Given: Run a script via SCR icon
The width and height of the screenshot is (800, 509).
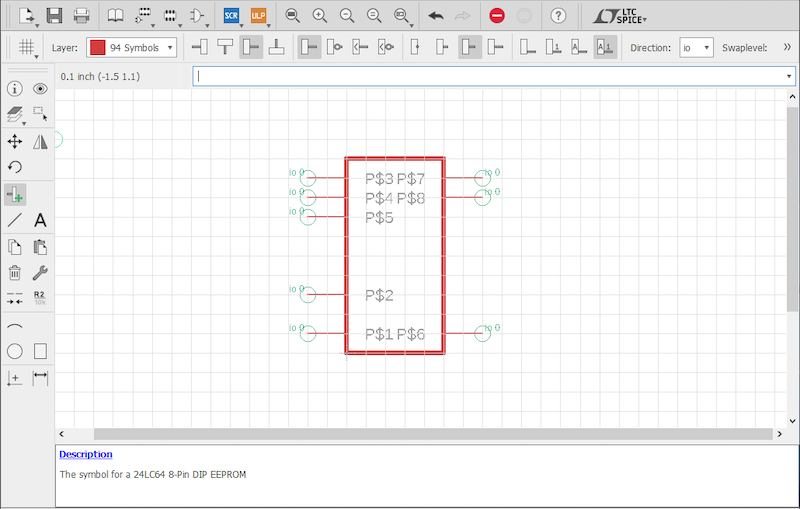Looking at the screenshot, I should point(231,16).
